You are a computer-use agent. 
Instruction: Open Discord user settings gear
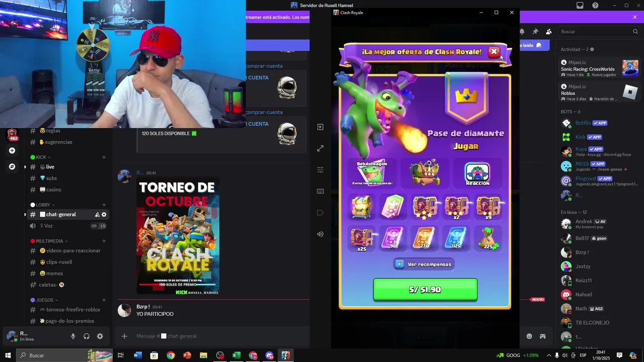(100, 336)
